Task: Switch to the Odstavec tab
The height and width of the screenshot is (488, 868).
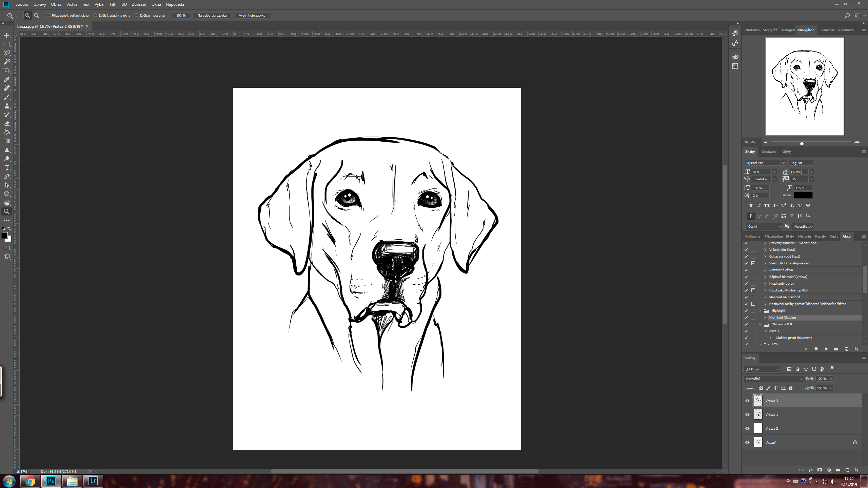Action: point(768,152)
